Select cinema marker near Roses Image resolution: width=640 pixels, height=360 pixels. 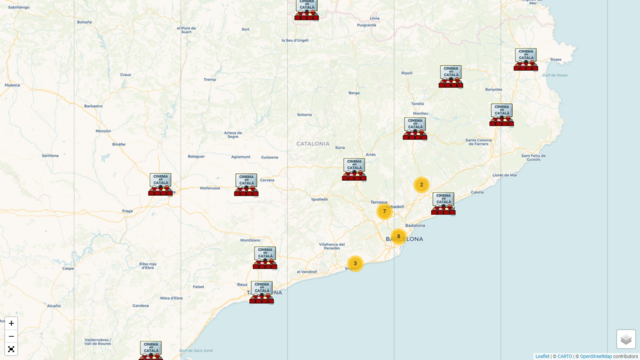(526, 60)
